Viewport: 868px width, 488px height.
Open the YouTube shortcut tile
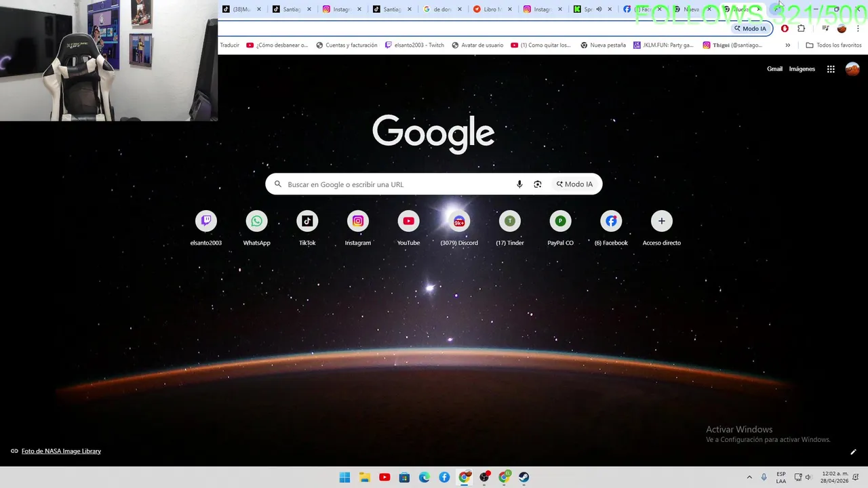click(408, 228)
